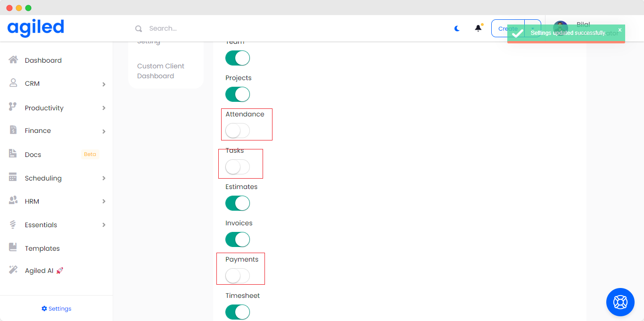This screenshot has height=321, width=644.
Task: Open the Settings link in sidebar
Action: tap(57, 309)
